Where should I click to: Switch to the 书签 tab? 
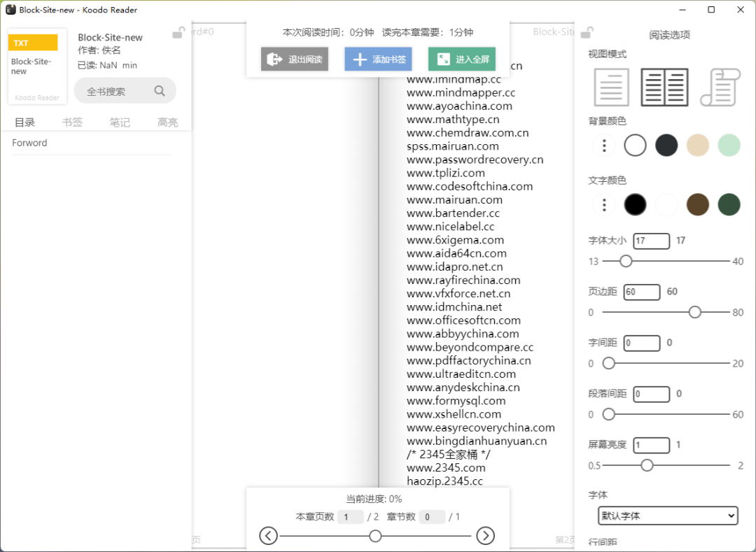coord(72,122)
